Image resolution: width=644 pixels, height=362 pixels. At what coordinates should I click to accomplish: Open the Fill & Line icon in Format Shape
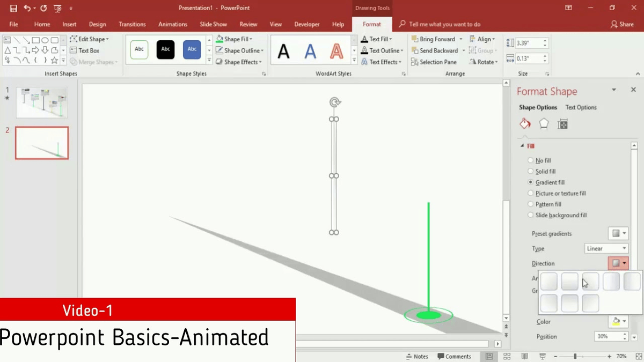coord(525,123)
